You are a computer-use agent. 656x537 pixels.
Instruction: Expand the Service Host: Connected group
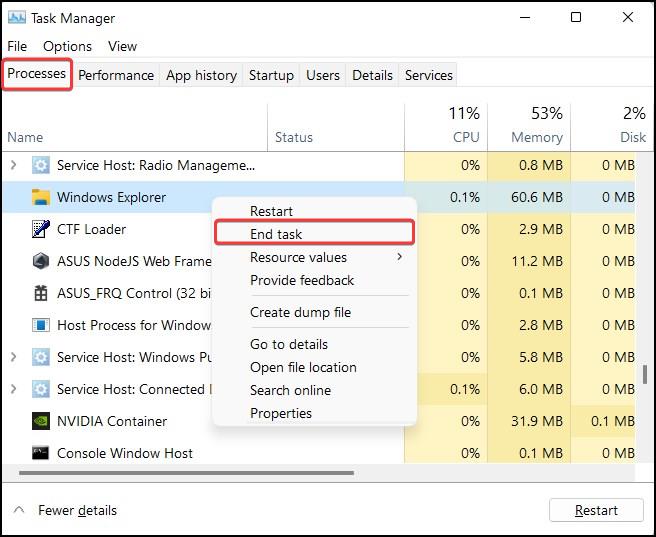coord(14,389)
